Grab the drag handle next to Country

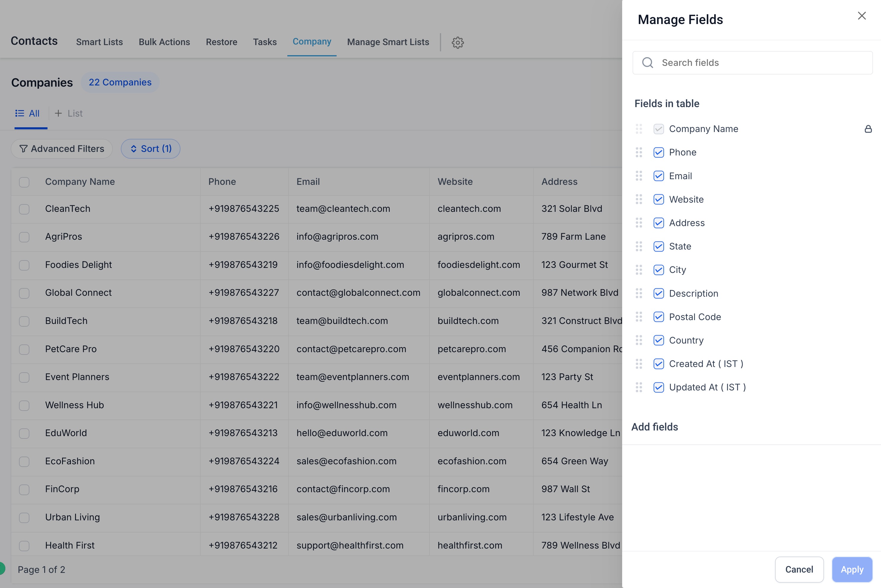[x=638, y=340]
